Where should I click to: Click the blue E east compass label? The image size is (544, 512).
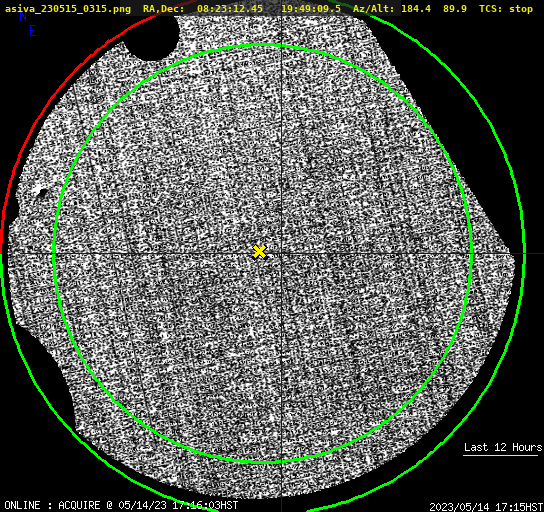pyautogui.click(x=33, y=31)
